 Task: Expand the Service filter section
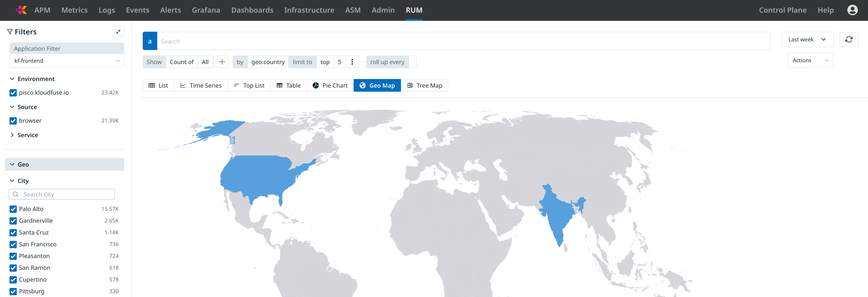[x=28, y=135]
